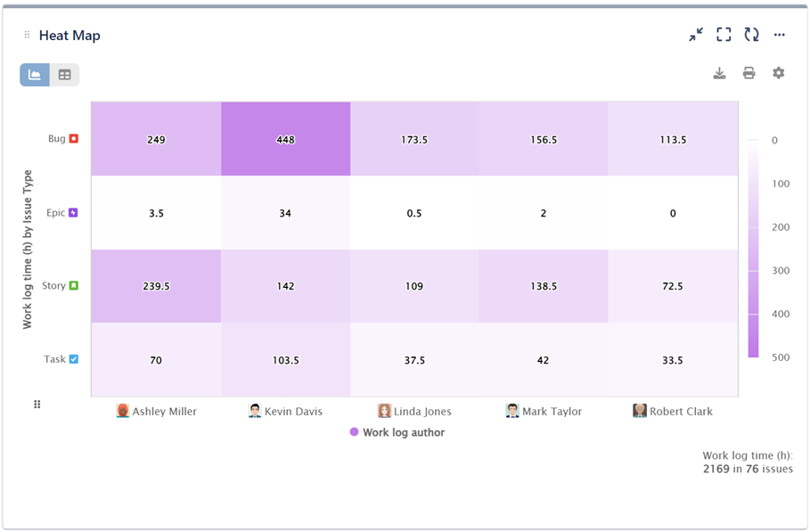This screenshot has width=810, height=532.
Task: Switch to table view of the gadget
Action: coord(64,74)
